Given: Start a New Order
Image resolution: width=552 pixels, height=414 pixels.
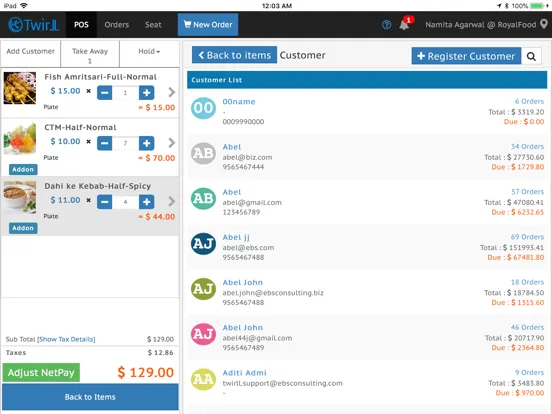Looking at the screenshot, I should tap(208, 25).
